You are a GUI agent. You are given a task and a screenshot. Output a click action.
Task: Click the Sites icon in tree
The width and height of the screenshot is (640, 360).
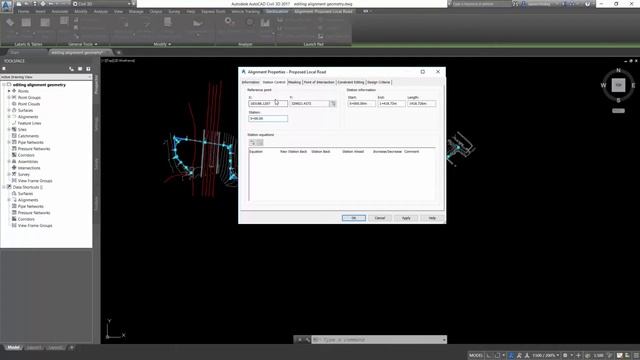pos(14,129)
